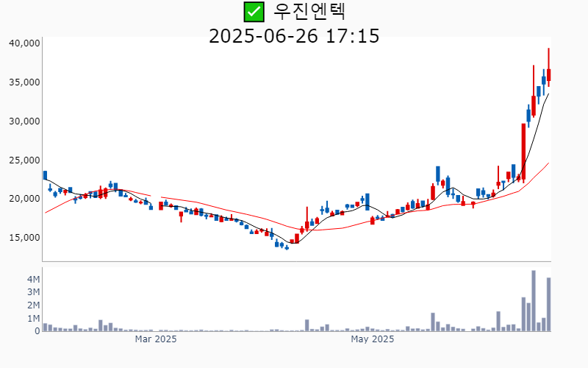
Task: Click the 3M volume axis label
Action: point(33,292)
